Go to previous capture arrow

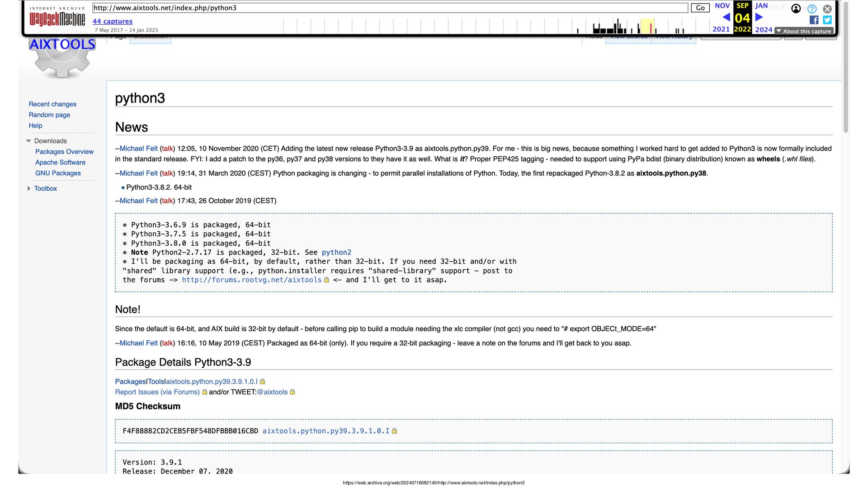pos(726,17)
